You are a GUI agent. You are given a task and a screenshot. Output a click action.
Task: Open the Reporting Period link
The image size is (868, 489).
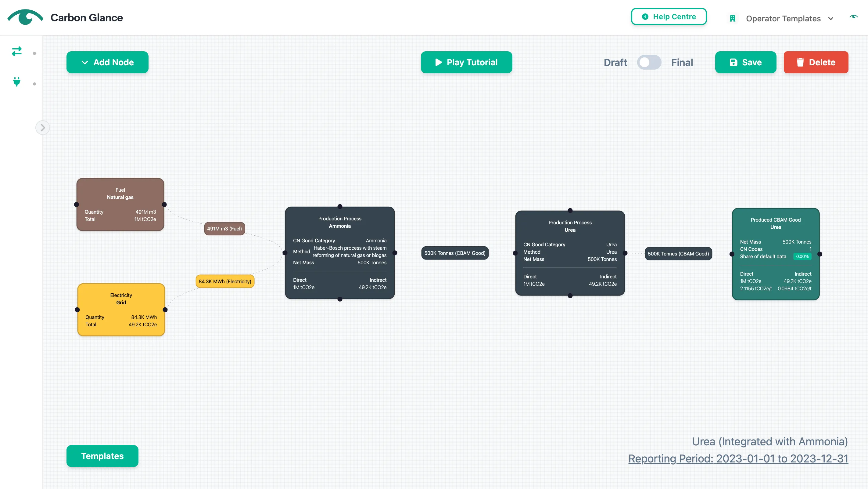coord(738,458)
